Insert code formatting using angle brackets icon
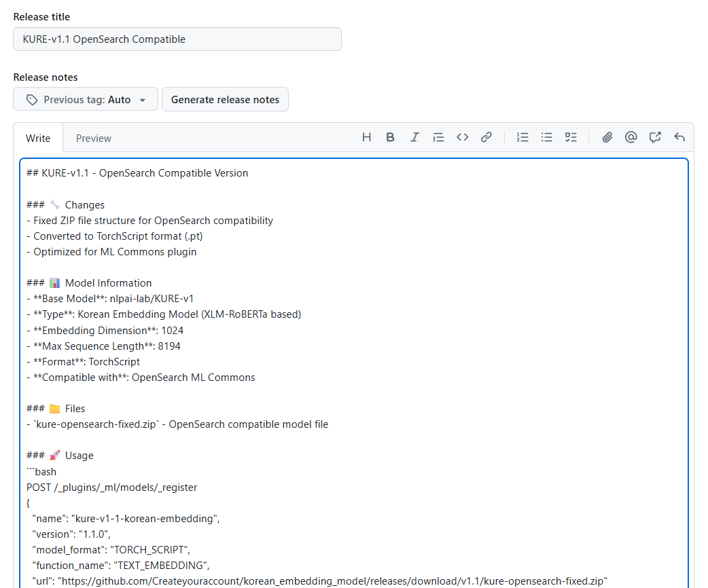 (462, 137)
